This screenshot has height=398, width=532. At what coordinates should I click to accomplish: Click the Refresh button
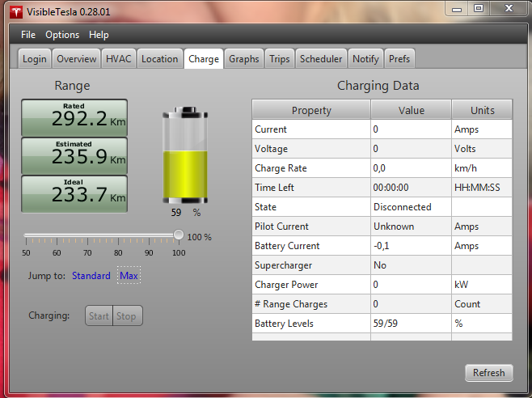click(x=489, y=373)
